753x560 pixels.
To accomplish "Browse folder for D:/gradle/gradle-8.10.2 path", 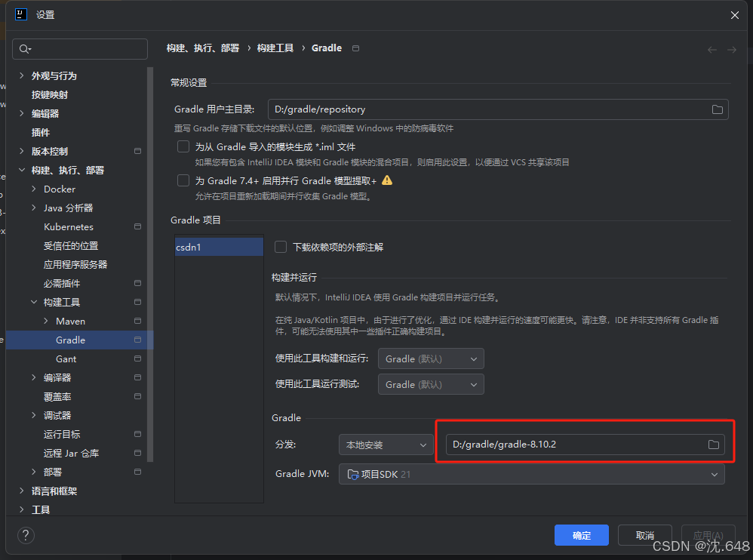I will click(x=714, y=445).
